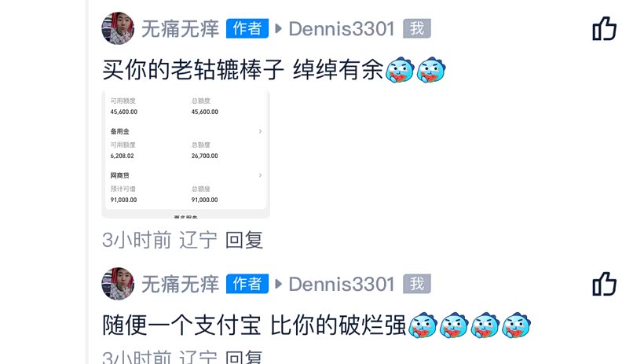Click the 作者 badge in first comment
This screenshot has width=644, height=364.
[x=247, y=28]
